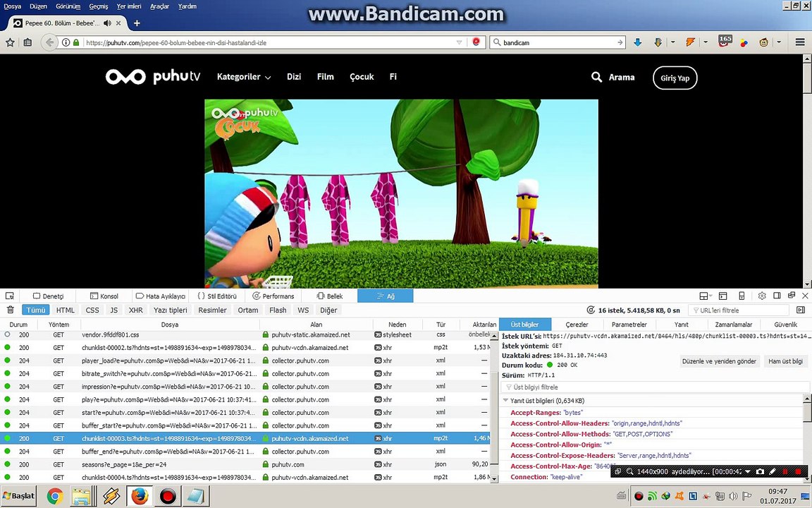Click the Ham üst bilgi button
The width and height of the screenshot is (812, 508).
pyautogui.click(x=786, y=361)
